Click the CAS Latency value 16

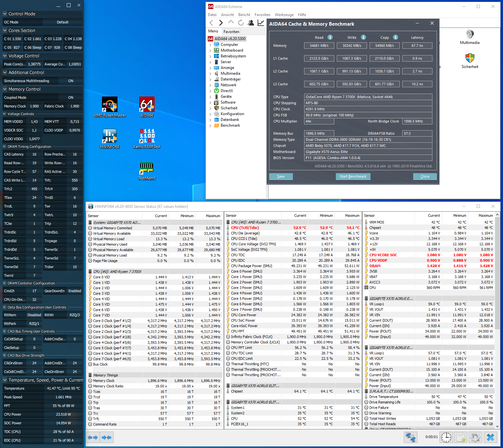pyautogui.click(x=34, y=154)
